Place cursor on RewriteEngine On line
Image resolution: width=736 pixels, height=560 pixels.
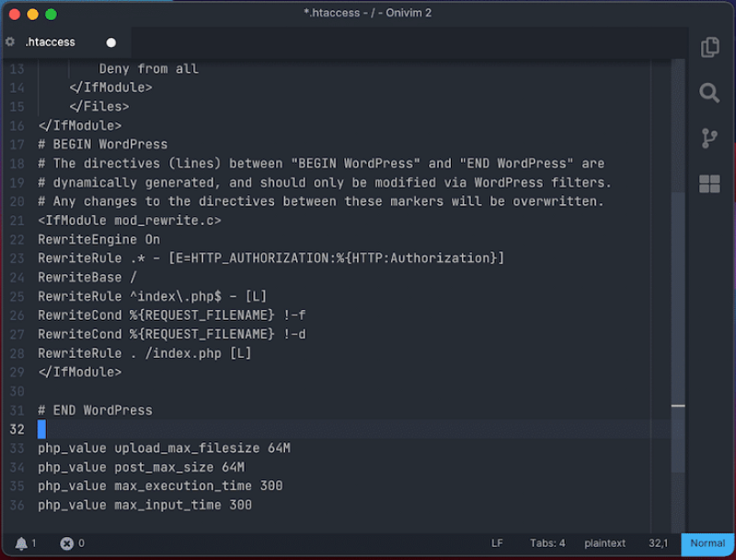coord(98,239)
